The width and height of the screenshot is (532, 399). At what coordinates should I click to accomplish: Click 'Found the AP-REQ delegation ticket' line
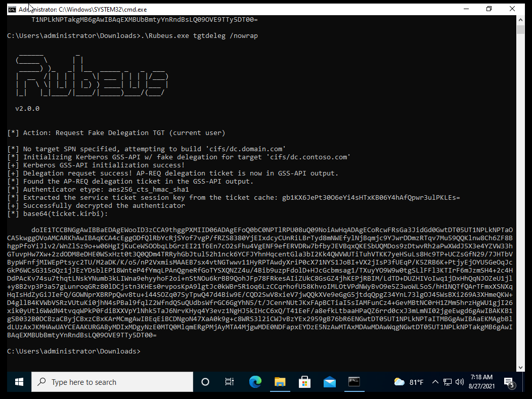[x=130, y=182]
